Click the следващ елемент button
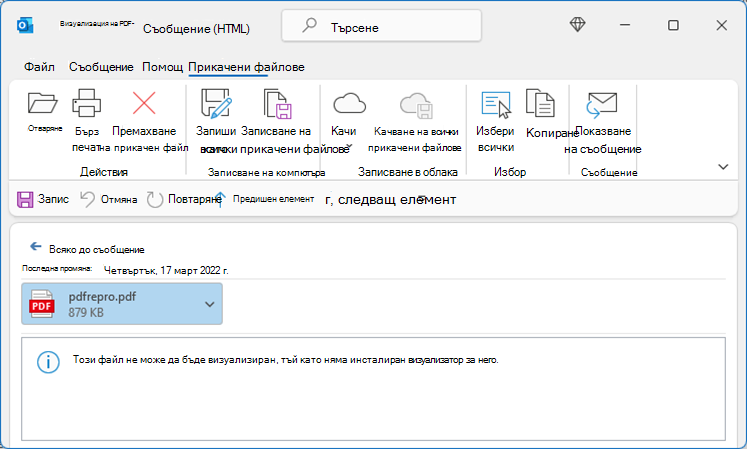This screenshot has height=449, width=747. (391, 199)
